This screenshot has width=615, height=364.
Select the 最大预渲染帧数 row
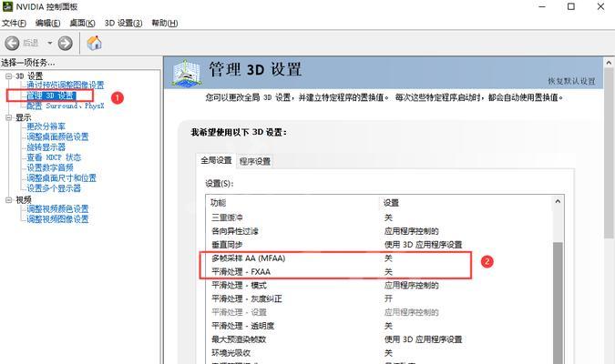(379, 339)
